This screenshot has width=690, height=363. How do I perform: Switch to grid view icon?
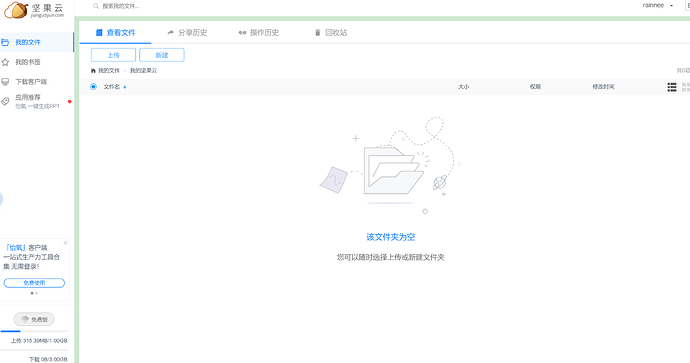[x=686, y=87]
